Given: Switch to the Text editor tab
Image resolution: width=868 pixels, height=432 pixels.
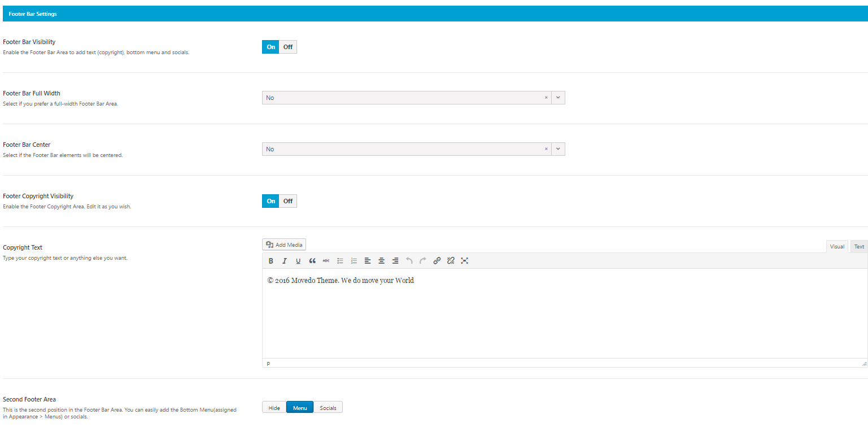Looking at the screenshot, I should point(859,247).
